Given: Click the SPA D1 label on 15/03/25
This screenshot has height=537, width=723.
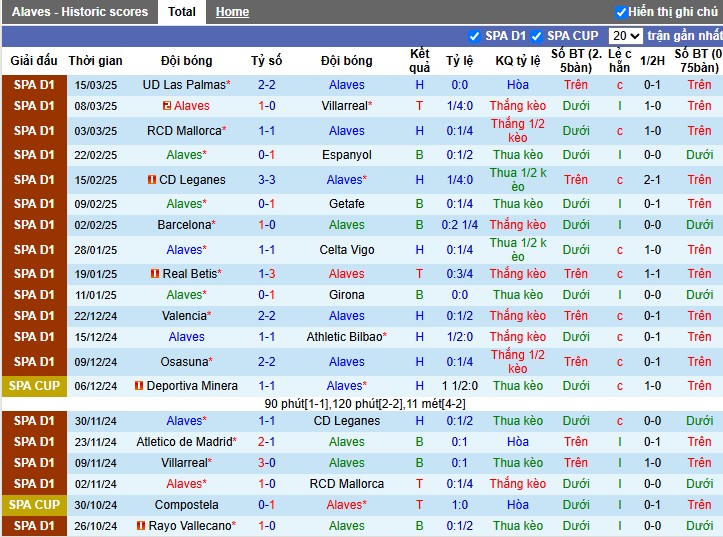Looking at the screenshot, I should [x=34, y=85].
